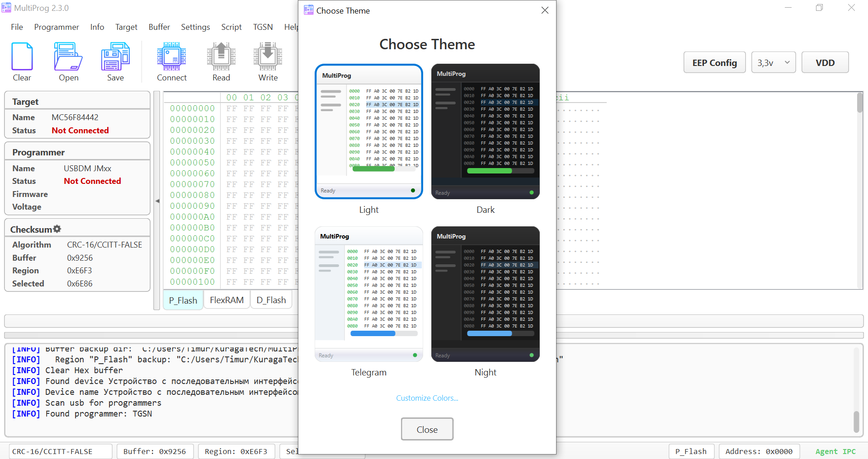The height and width of the screenshot is (459, 868).
Task: Switch to the FlexRAM tab
Action: 226,300
